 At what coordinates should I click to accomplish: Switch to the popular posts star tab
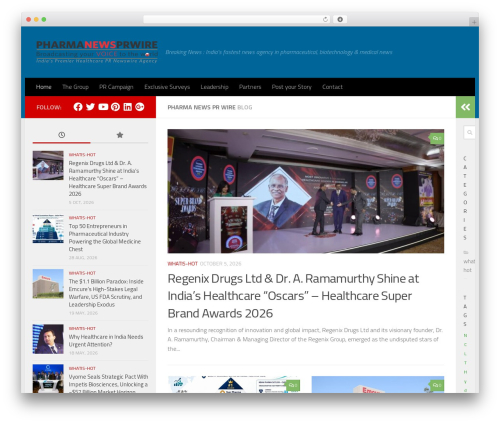pos(120,135)
